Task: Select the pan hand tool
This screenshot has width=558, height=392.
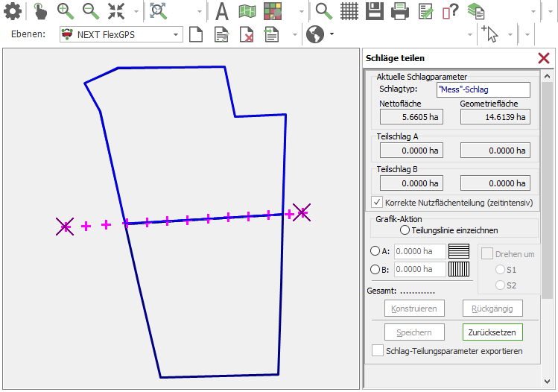Action: coord(40,11)
